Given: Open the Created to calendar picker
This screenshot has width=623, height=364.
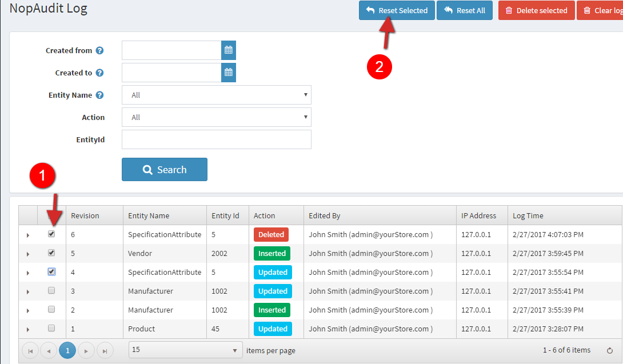Looking at the screenshot, I should click(229, 73).
